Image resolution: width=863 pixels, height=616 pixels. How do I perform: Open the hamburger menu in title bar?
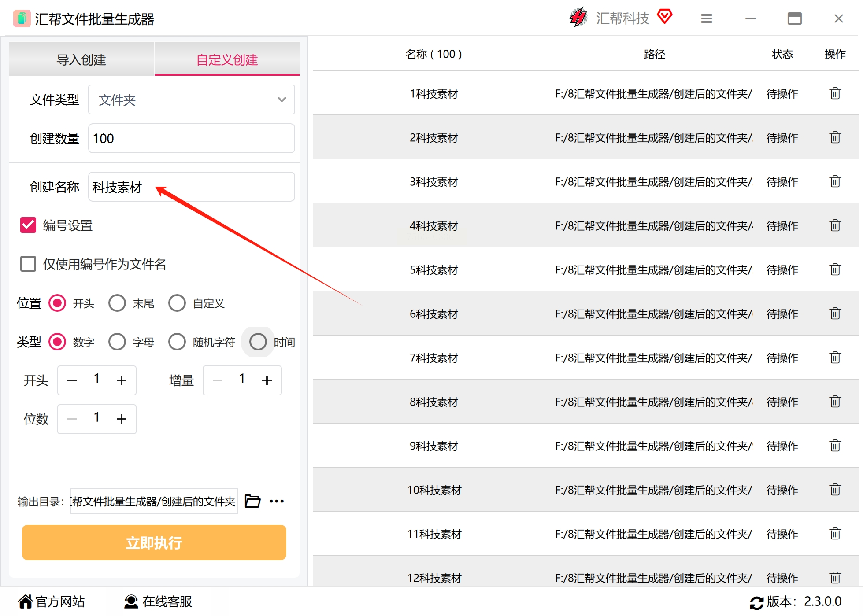click(x=706, y=18)
